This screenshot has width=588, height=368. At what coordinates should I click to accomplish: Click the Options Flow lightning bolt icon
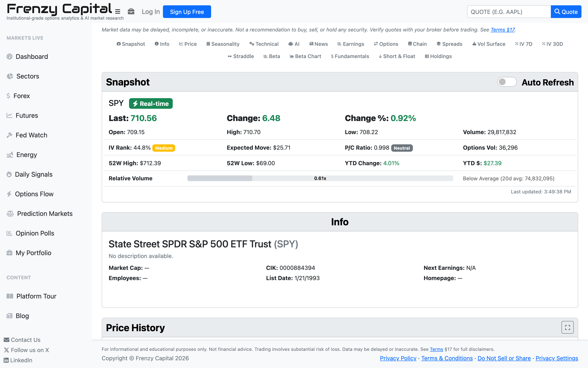9,194
